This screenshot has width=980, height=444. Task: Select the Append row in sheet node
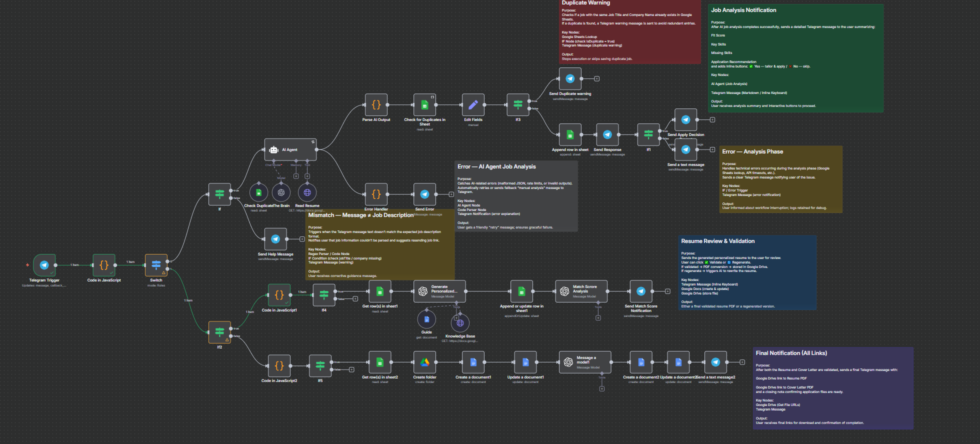(x=570, y=134)
